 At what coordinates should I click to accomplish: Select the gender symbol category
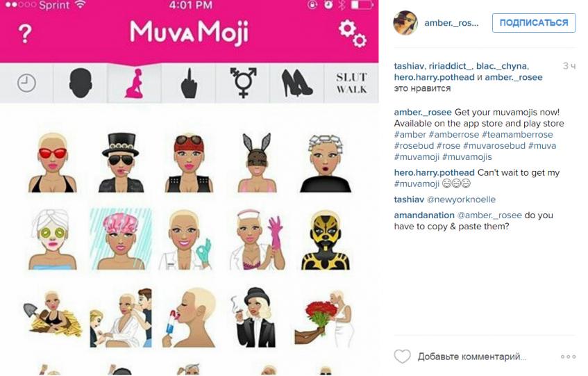pos(243,83)
